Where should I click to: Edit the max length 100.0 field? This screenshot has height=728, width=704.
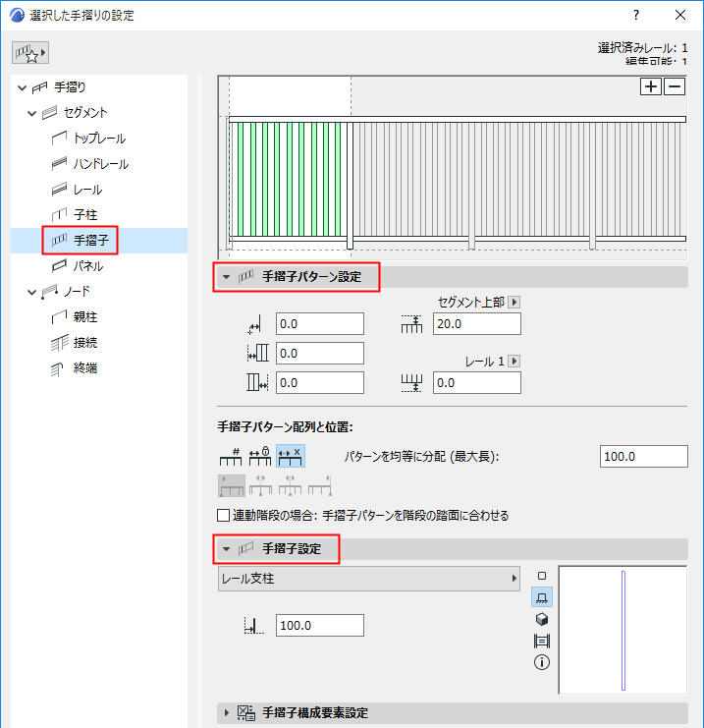pos(644,457)
